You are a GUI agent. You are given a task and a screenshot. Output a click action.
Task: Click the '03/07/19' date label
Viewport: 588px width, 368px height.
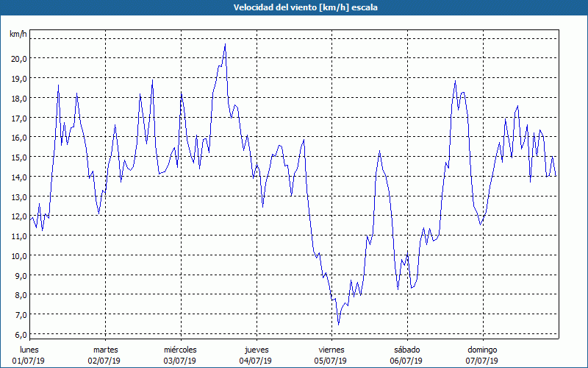[180, 361]
